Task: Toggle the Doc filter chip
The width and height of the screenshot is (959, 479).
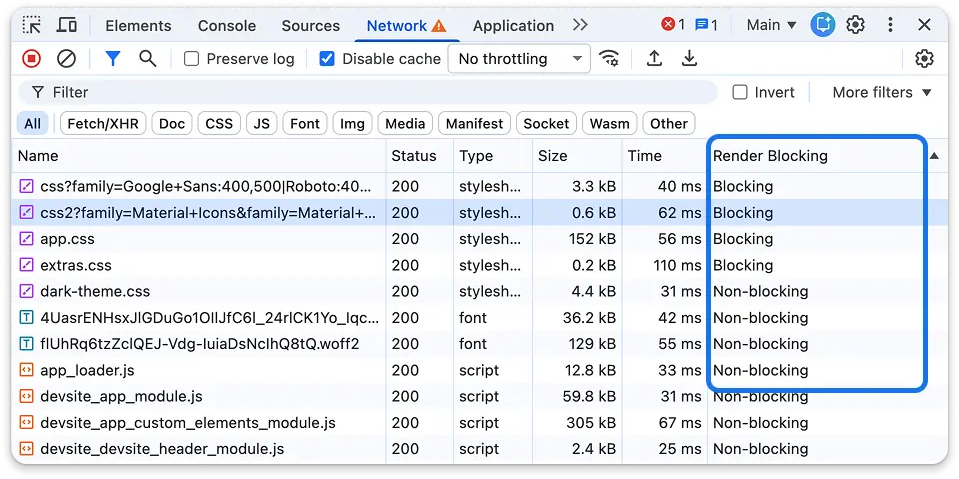Action: tap(172, 124)
